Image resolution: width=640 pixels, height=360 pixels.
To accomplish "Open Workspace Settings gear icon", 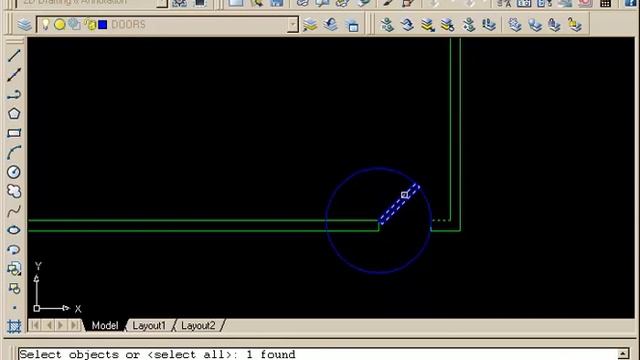I will (x=180, y=3).
